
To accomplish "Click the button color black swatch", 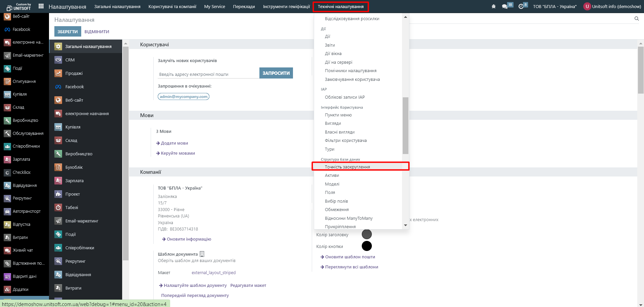I will (367, 246).
